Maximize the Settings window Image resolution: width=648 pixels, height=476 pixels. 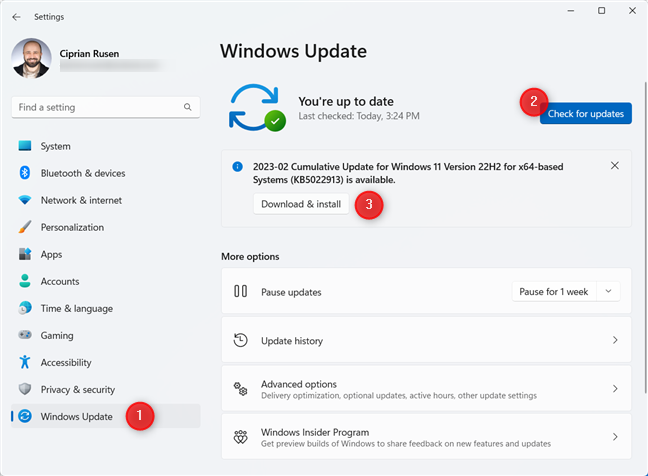tap(602, 11)
